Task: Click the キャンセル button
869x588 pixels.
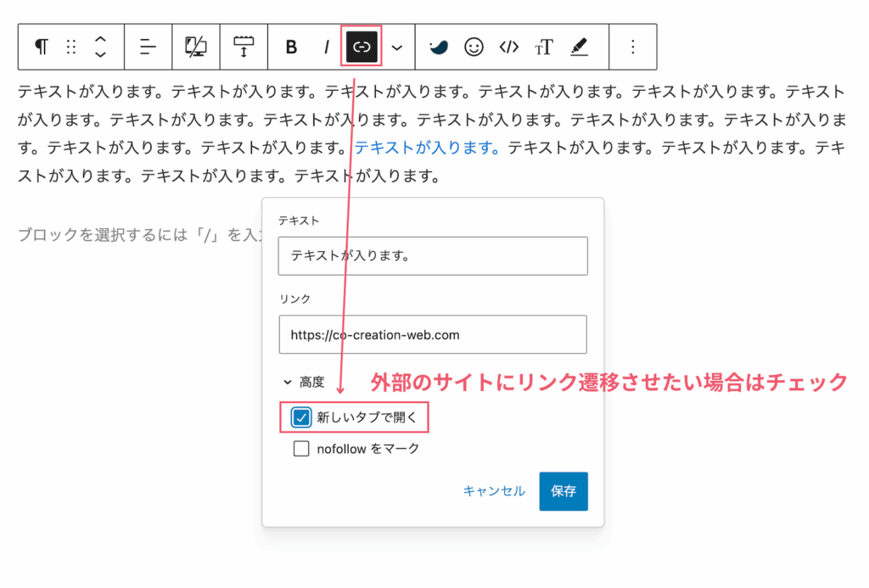Action: click(494, 491)
